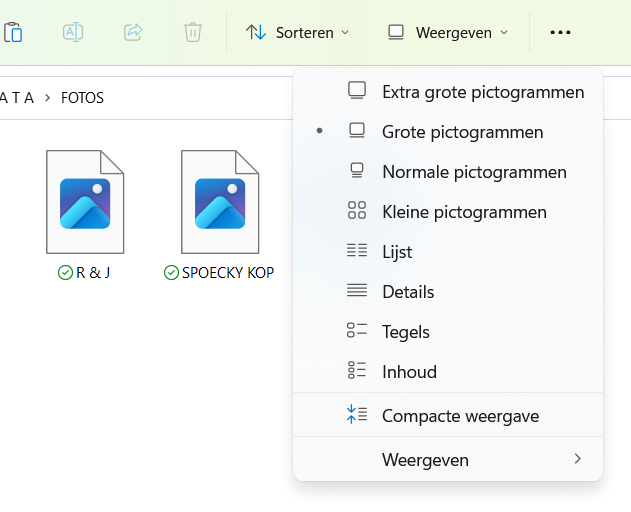The image size is (631, 512).
Task: Select Grote pictogrammen view option
Action: pos(462,132)
